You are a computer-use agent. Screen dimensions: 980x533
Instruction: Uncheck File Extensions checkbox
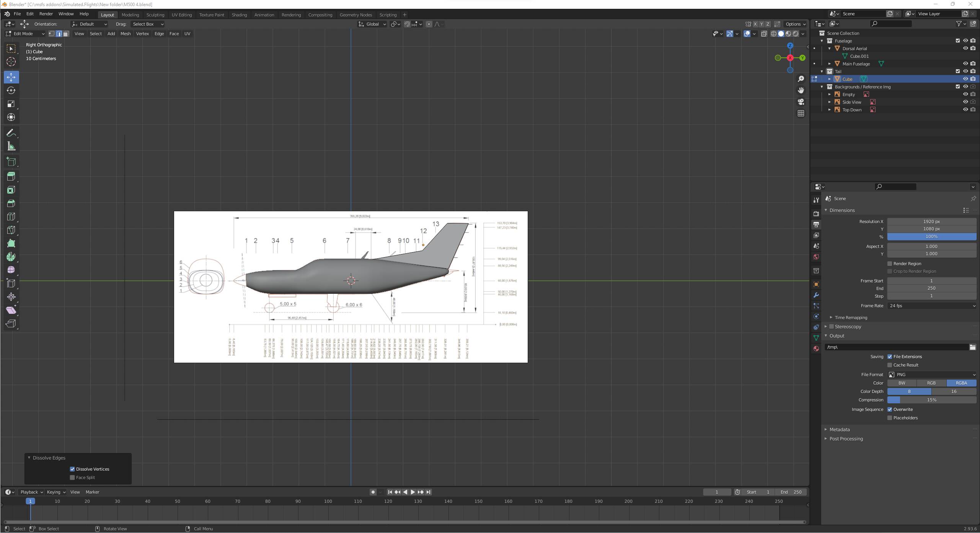(890, 357)
